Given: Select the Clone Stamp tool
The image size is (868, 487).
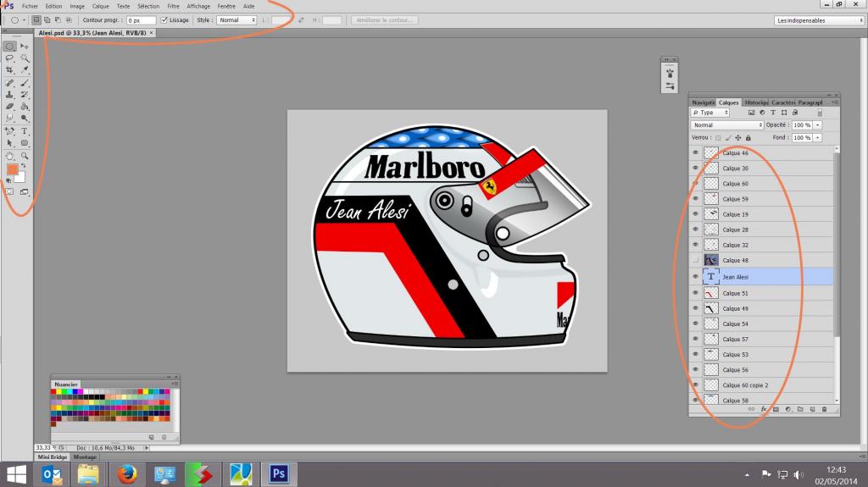Looking at the screenshot, I should (9, 95).
